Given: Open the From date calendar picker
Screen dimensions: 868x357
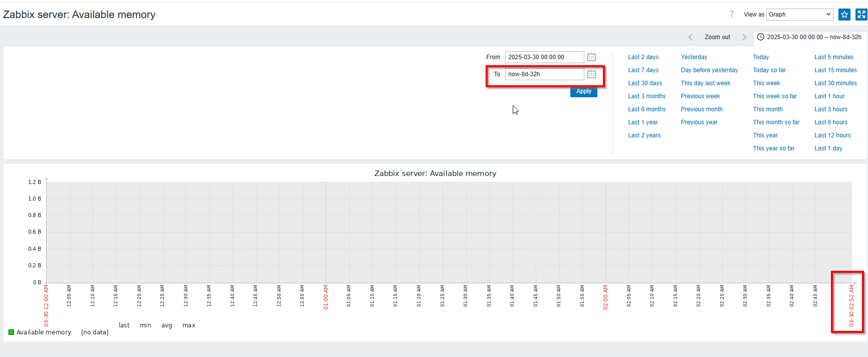Looking at the screenshot, I should coord(591,57).
